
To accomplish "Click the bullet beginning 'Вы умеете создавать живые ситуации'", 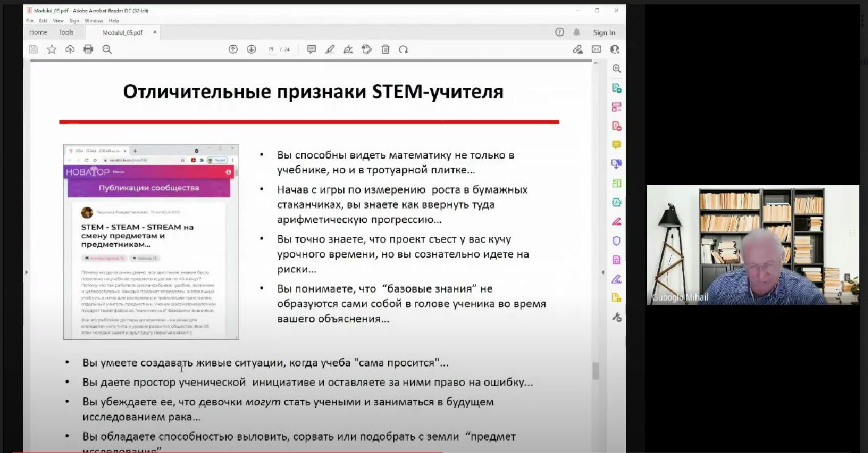I will pyautogui.click(x=266, y=363).
